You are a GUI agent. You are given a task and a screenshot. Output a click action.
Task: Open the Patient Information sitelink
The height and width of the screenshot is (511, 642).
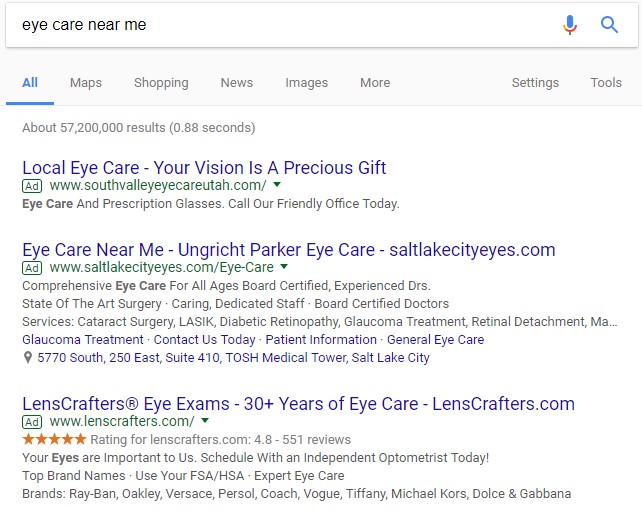[321, 339]
